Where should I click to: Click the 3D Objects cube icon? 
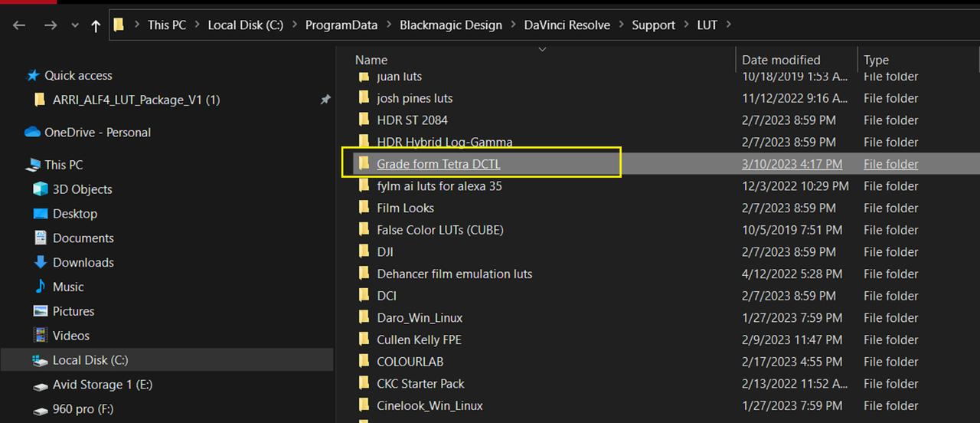tap(41, 189)
